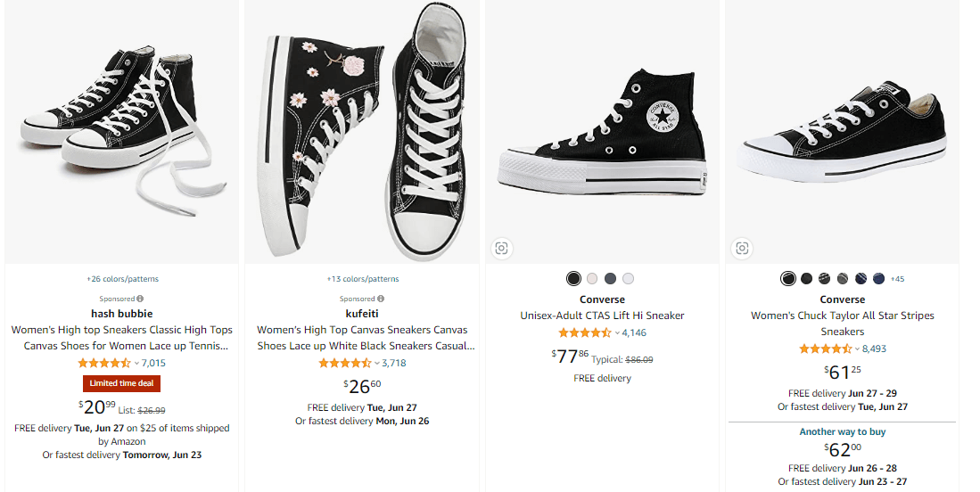The width and height of the screenshot is (980, 492).
Task: Click star rating of kufeiti sneakers
Action: click(345, 364)
